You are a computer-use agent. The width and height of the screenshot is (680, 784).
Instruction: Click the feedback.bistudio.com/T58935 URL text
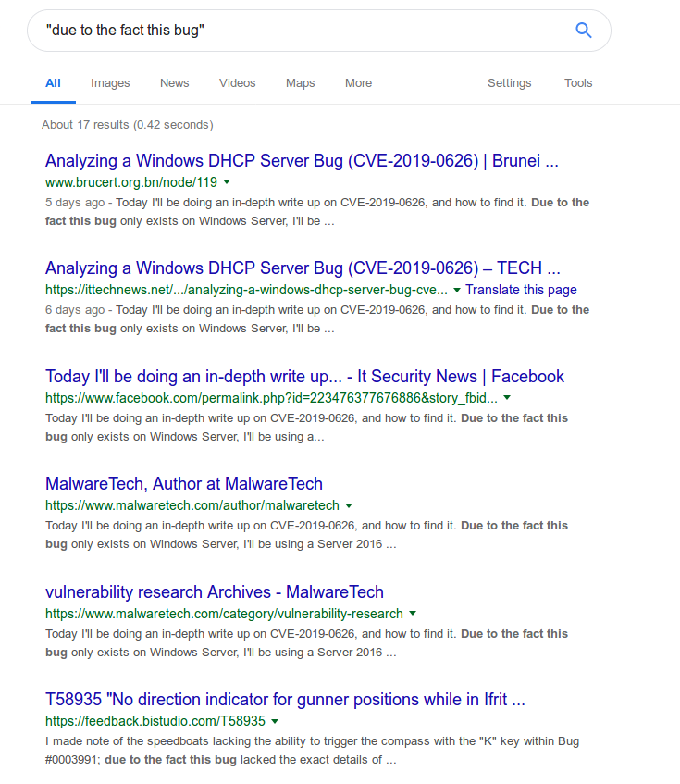(x=155, y=721)
